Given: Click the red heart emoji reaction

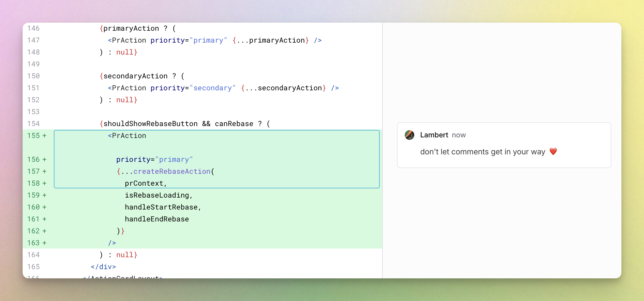Looking at the screenshot, I should click(554, 151).
